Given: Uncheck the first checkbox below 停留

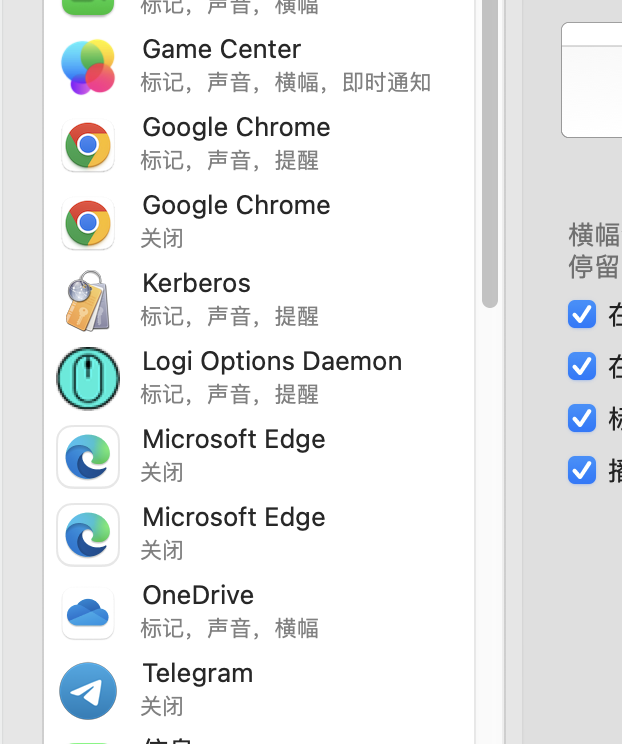Looking at the screenshot, I should pyautogui.click(x=582, y=314).
